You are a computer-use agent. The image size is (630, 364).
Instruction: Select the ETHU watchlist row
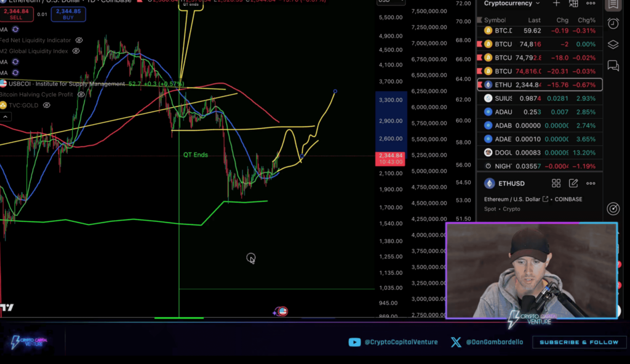(540, 85)
